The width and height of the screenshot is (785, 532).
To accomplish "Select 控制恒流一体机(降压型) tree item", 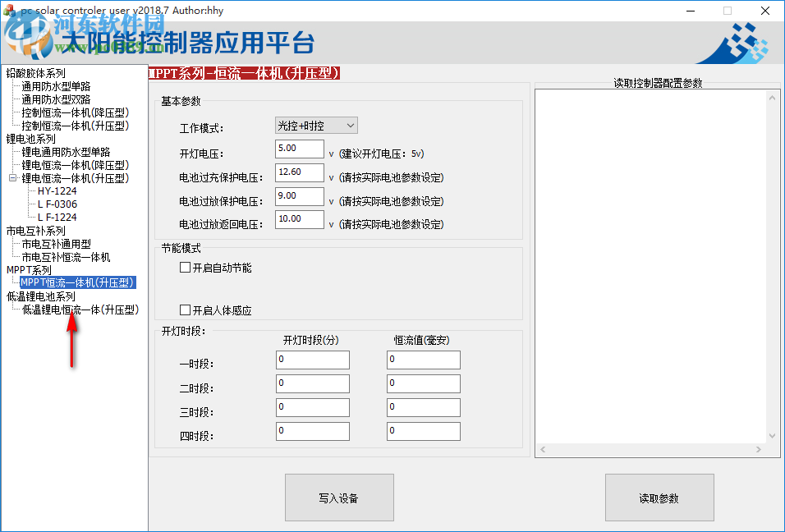I will click(x=75, y=112).
